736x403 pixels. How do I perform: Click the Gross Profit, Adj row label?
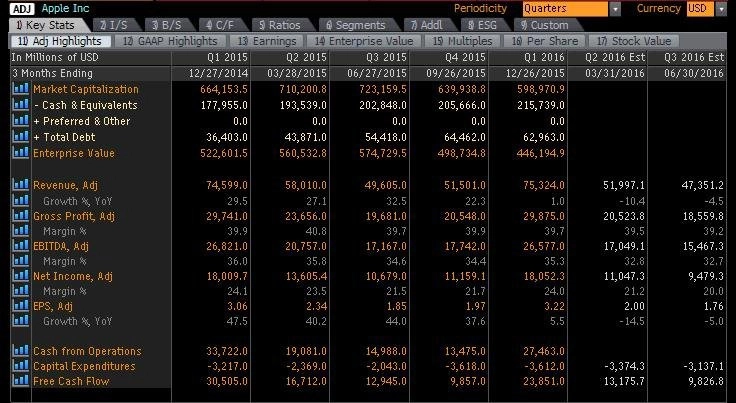point(74,216)
